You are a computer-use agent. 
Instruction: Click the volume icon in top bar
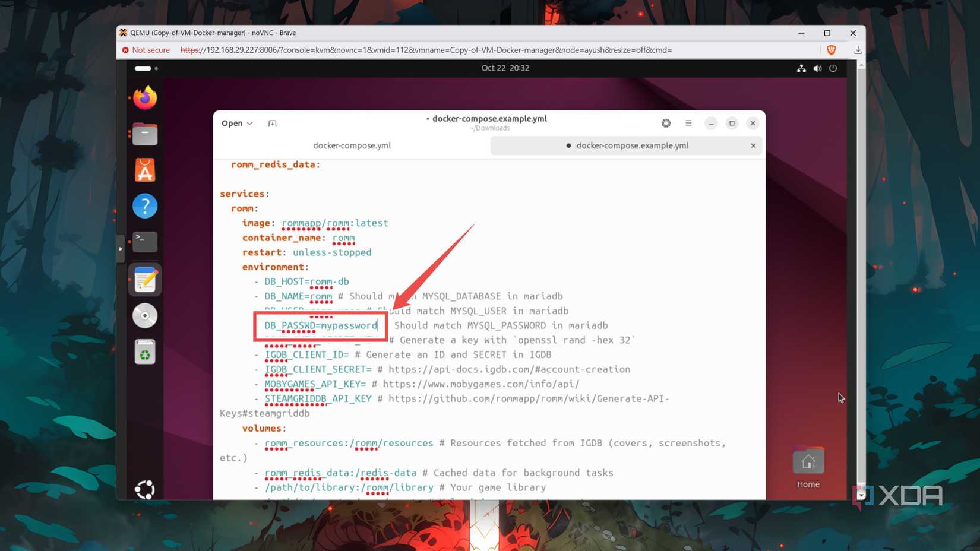coord(817,68)
